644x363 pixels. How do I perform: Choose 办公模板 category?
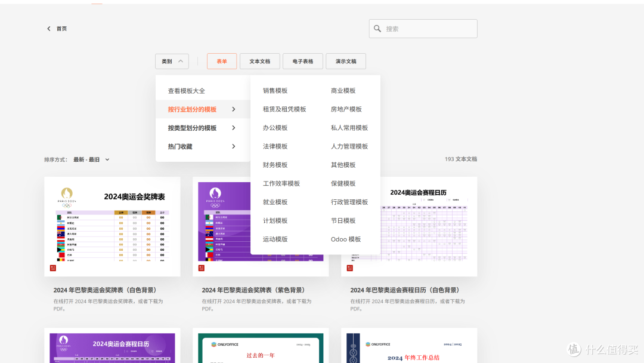pyautogui.click(x=275, y=128)
